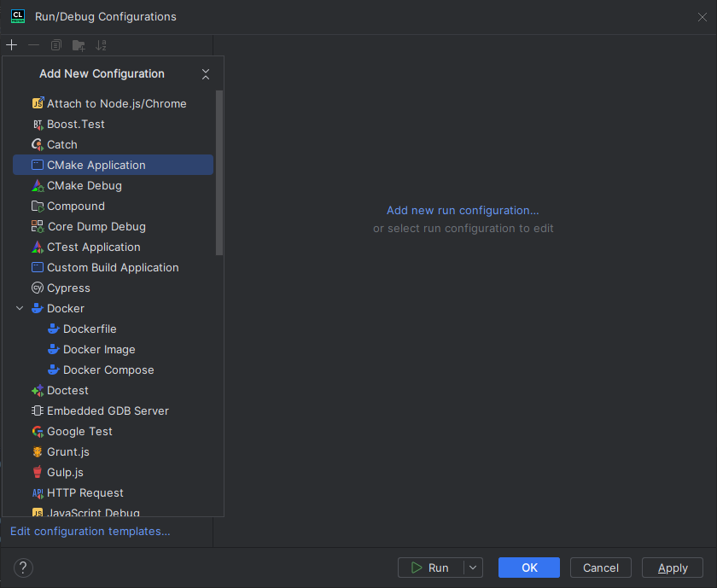Select the Dockerfile list entry
The image size is (717, 588).
pyautogui.click(x=113, y=329)
